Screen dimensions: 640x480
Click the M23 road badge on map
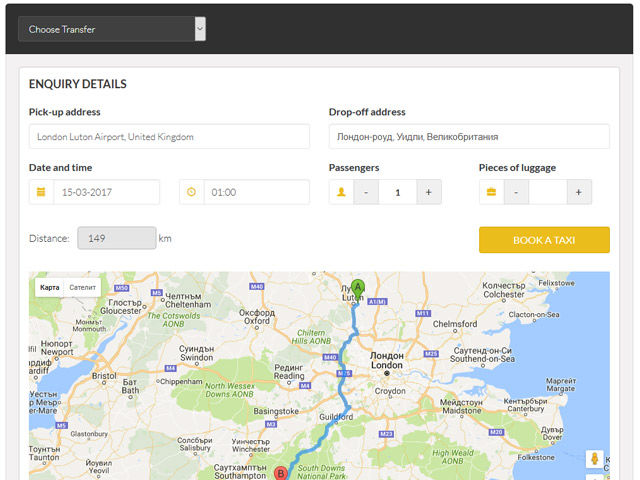coord(386,434)
